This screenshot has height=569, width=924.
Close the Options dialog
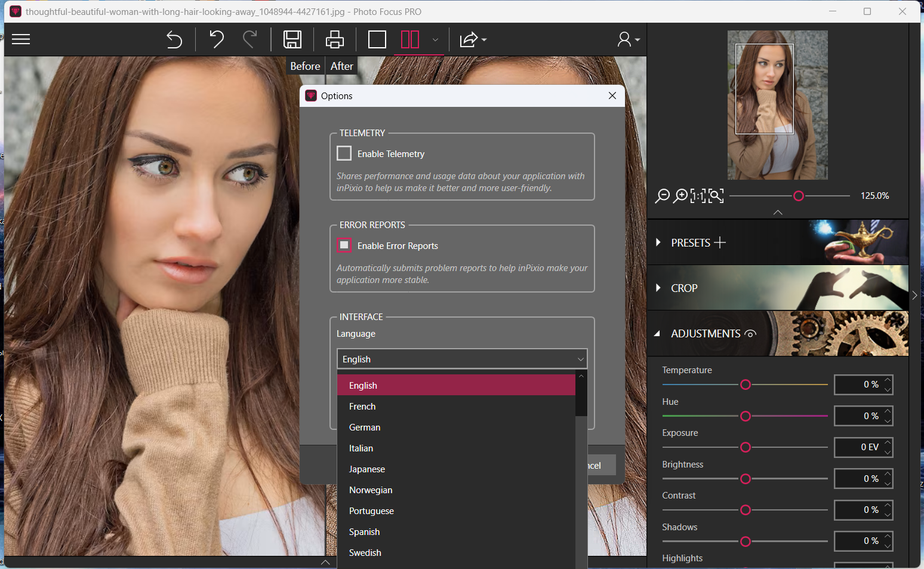(612, 96)
